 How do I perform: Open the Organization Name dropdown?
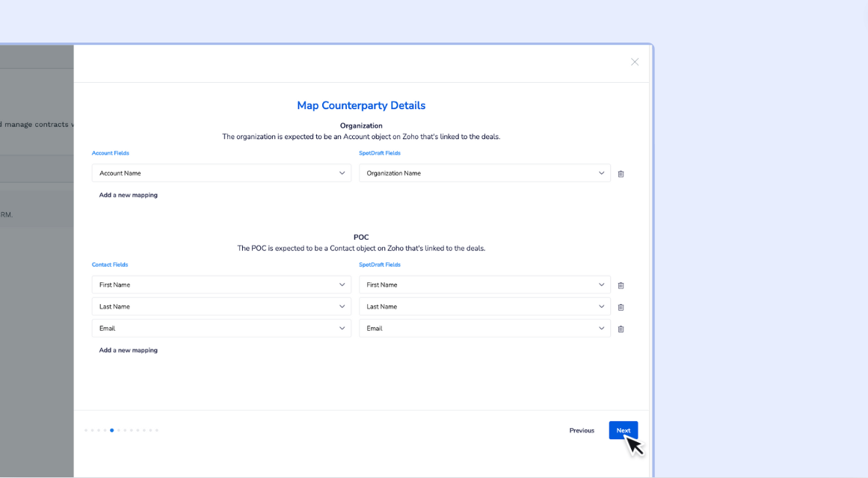484,173
